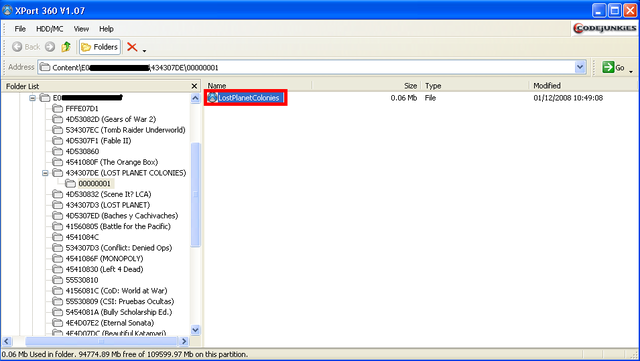Select the Scene It? LCA folder

click(109, 194)
